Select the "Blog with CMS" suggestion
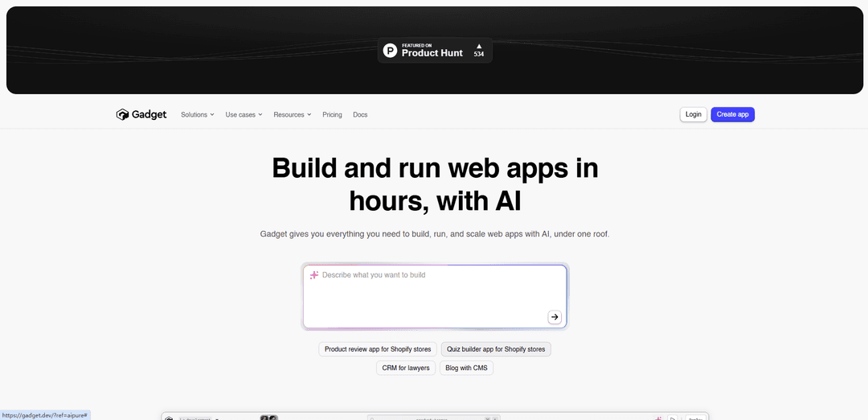The image size is (868, 420). (466, 368)
